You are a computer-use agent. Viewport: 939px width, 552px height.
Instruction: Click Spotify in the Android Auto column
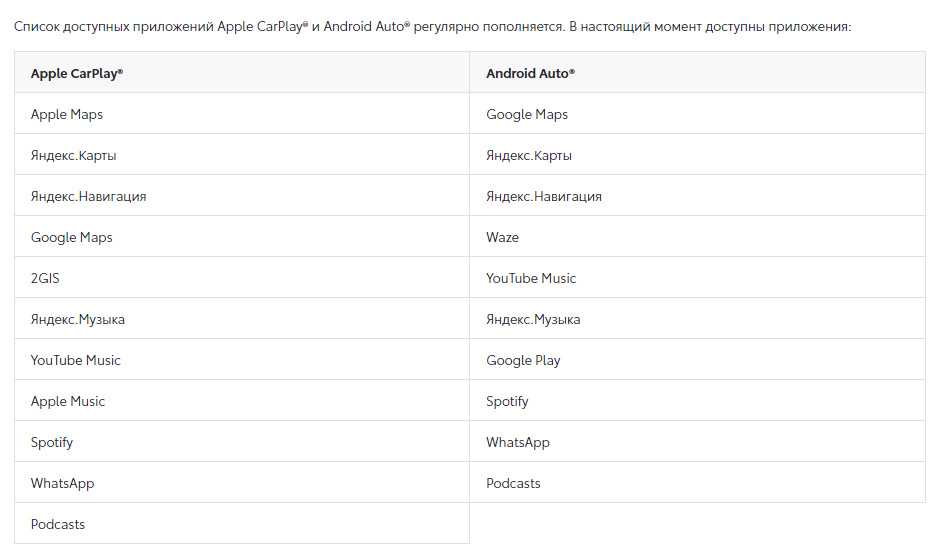[507, 401]
